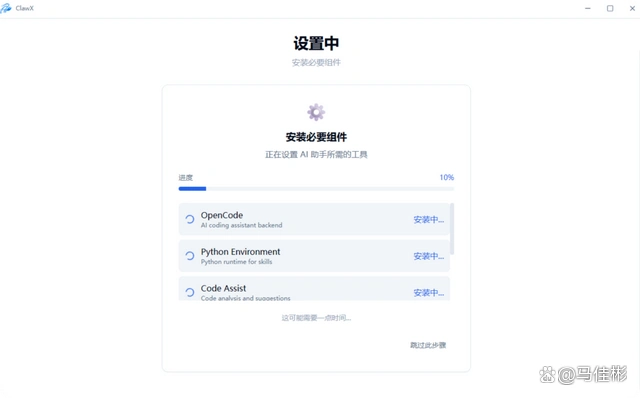640x398 pixels.
Task: Select the Python Environment component name
Action: click(x=240, y=252)
